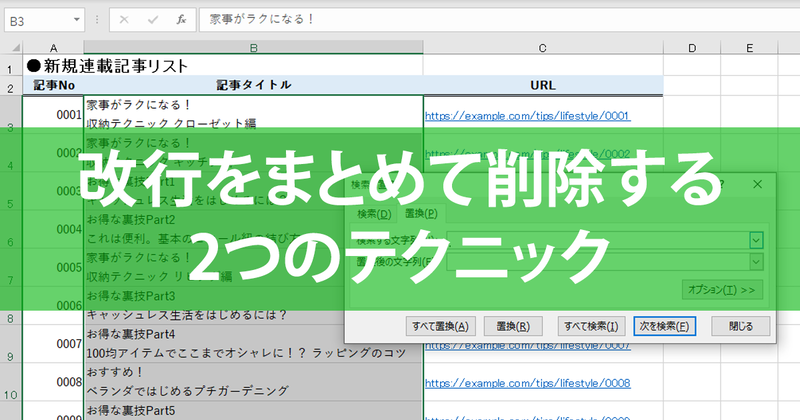Click the Insert Function fx icon
800x420 pixels.
[181, 20]
